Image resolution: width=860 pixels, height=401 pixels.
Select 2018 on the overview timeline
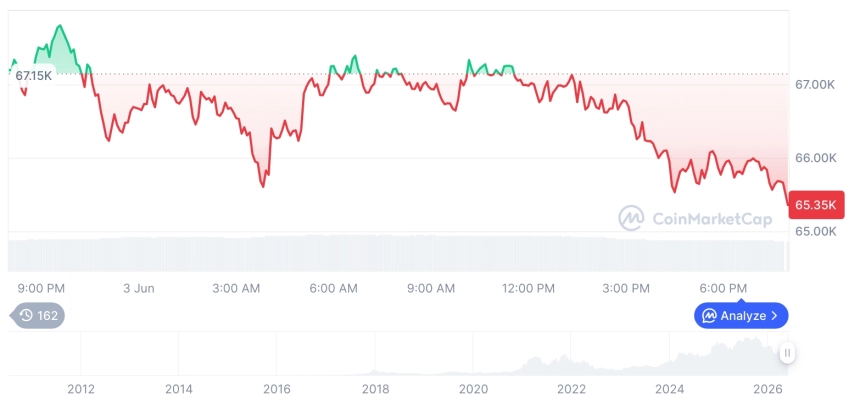(x=376, y=389)
